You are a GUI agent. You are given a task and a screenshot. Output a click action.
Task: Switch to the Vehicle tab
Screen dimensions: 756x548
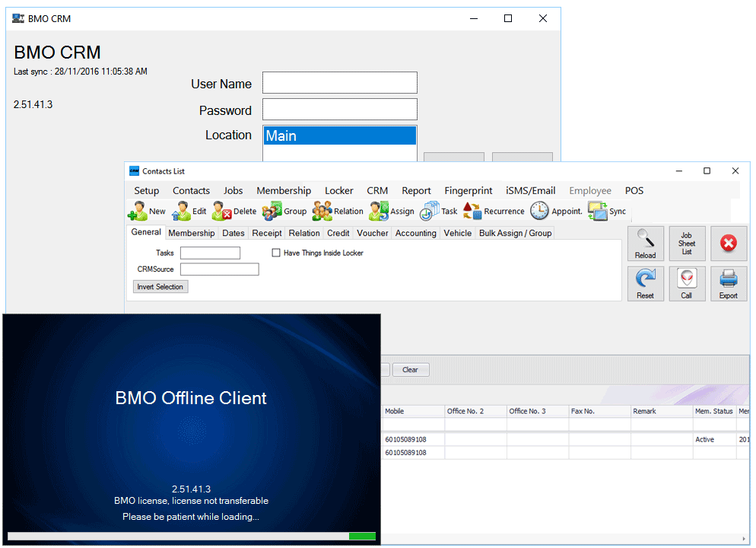pyautogui.click(x=458, y=233)
